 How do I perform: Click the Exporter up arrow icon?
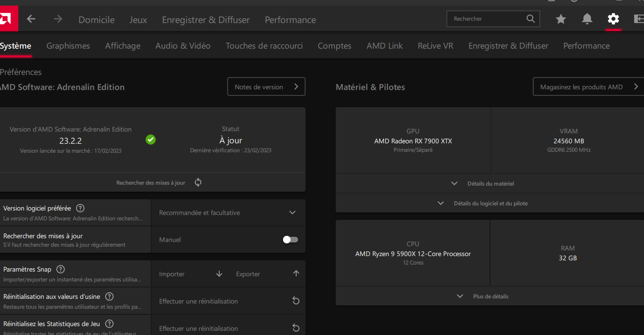point(296,274)
